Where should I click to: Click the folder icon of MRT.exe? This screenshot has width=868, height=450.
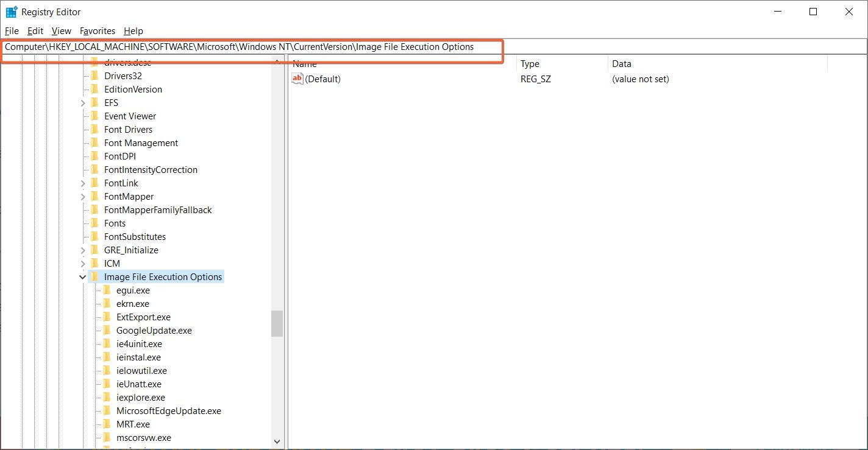[107, 424]
